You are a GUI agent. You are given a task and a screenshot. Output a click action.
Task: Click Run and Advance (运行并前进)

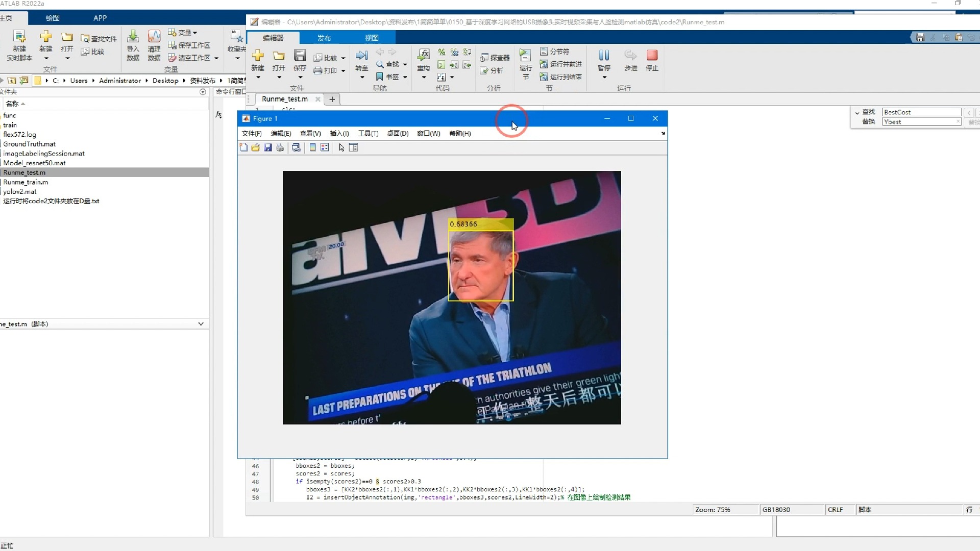(561, 64)
